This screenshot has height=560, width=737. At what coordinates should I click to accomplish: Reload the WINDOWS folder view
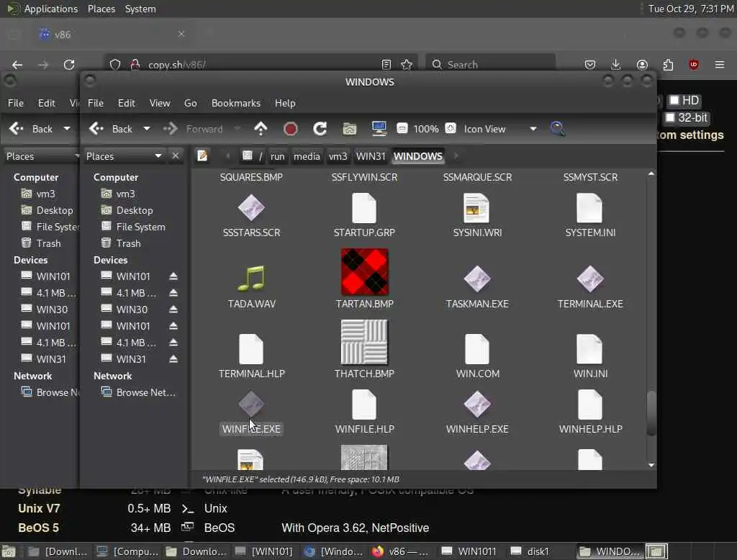tap(320, 128)
